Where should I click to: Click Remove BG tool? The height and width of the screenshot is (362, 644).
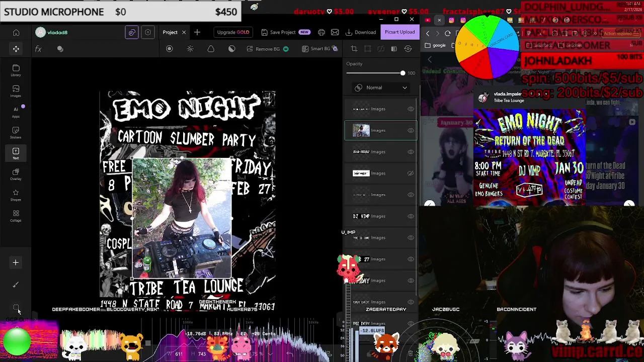268,49
